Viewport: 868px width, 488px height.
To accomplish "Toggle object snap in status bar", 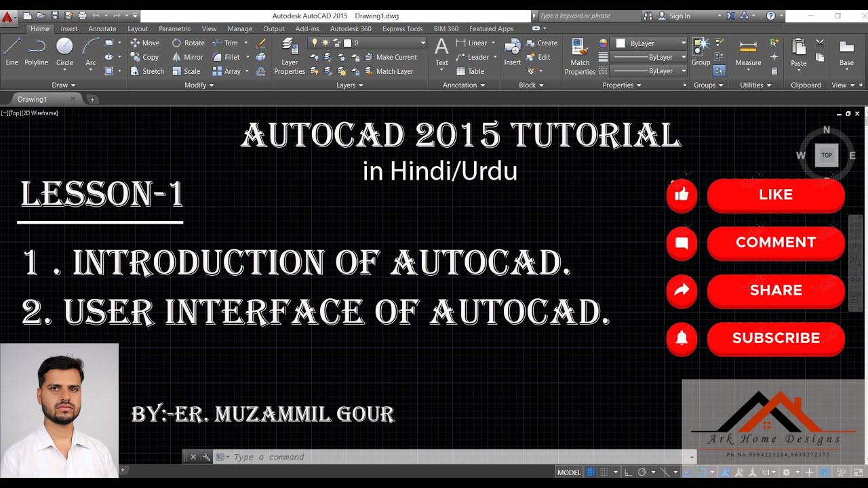I will tap(702, 472).
